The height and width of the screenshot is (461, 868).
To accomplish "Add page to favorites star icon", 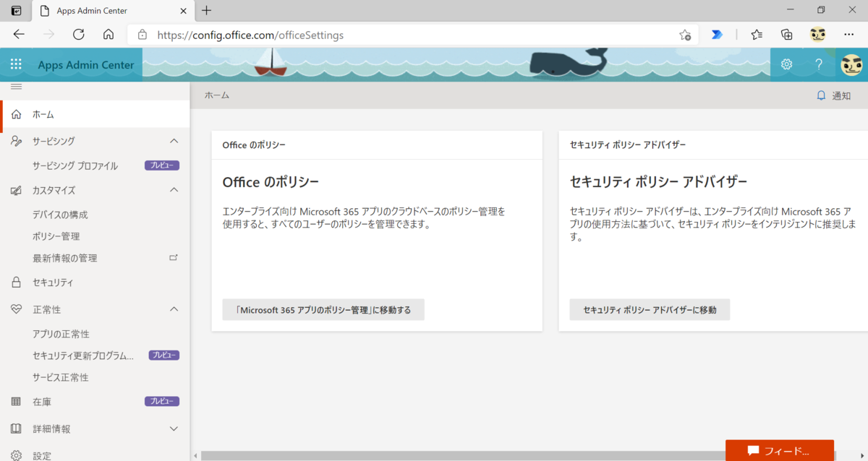I will [684, 35].
